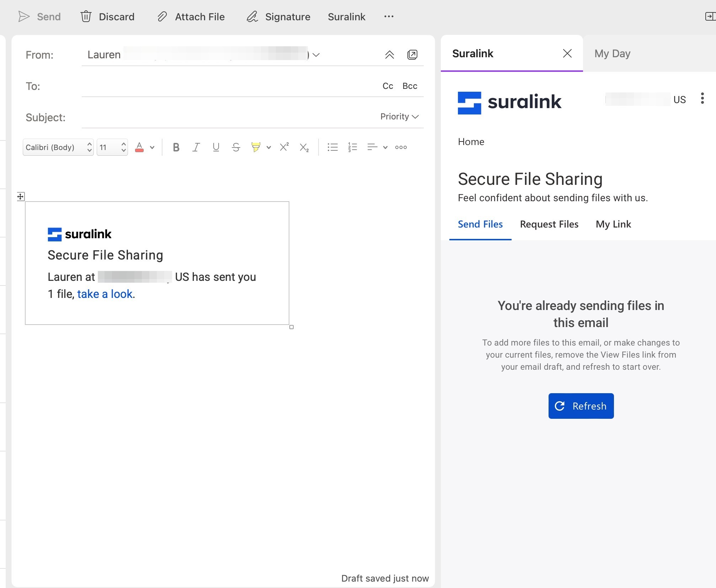The width and height of the screenshot is (716, 588).
Task: Switch to the Request Files tab
Action: 549,224
